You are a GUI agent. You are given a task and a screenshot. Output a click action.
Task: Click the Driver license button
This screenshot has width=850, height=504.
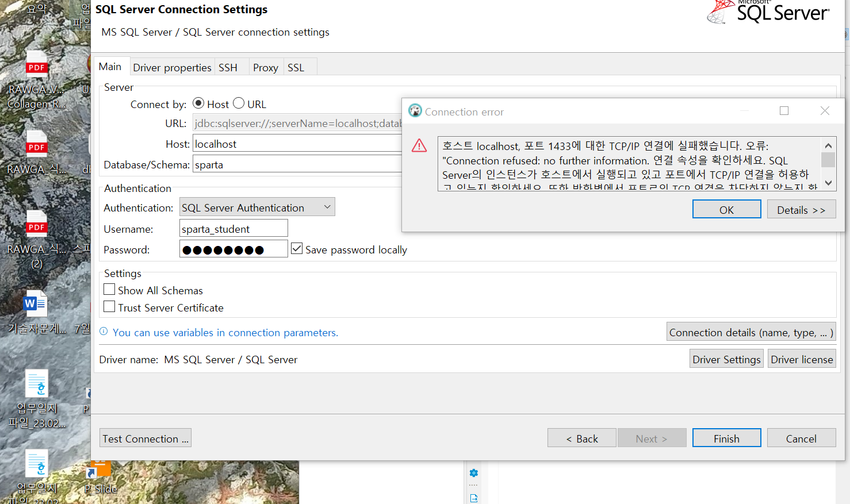click(x=802, y=359)
